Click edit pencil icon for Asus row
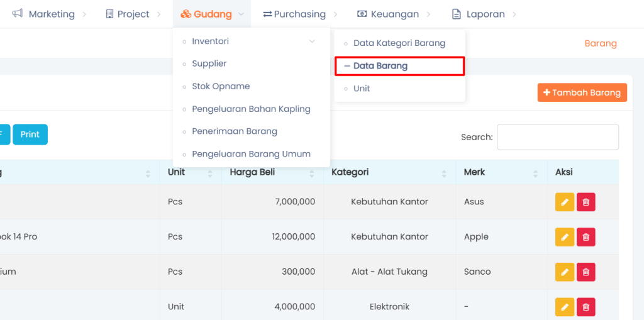Image resolution: width=644 pixels, height=320 pixels. pyautogui.click(x=565, y=202)
